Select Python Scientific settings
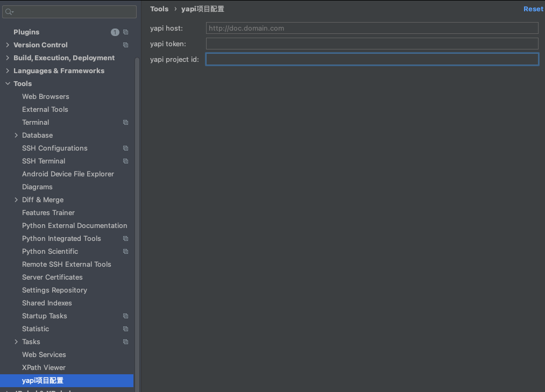The width and height of the screenshot is (545, 392). [x=50, y=251]
